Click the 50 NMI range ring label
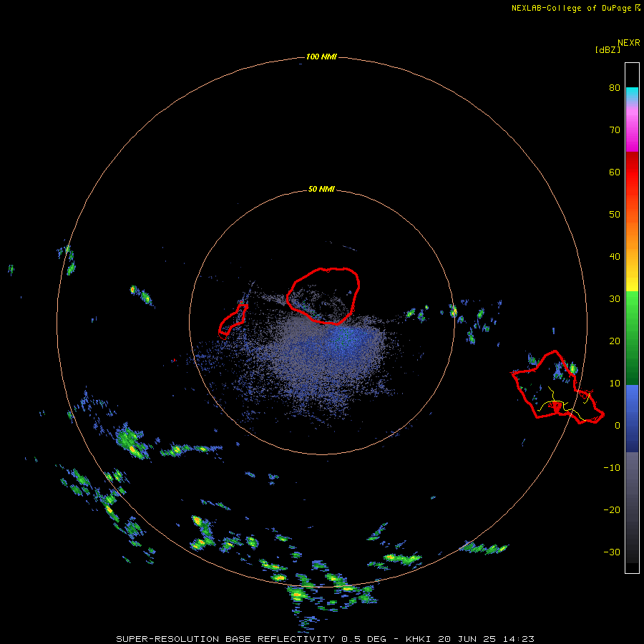The width and height of the screenshot is (644, 644). point(321,189)
